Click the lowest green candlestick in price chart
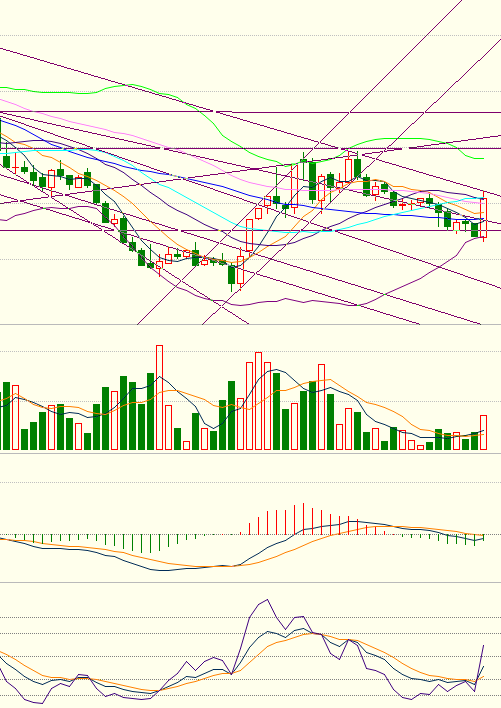501x708 pixels. coord(232,275)
